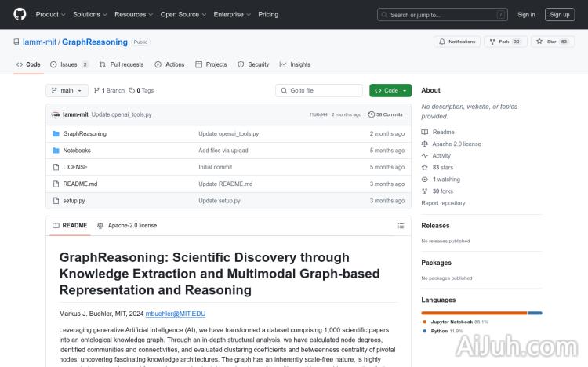588x367 pixels.
Task: Click the orange Jupyter Notebook language bar
Action: (474, 313)
